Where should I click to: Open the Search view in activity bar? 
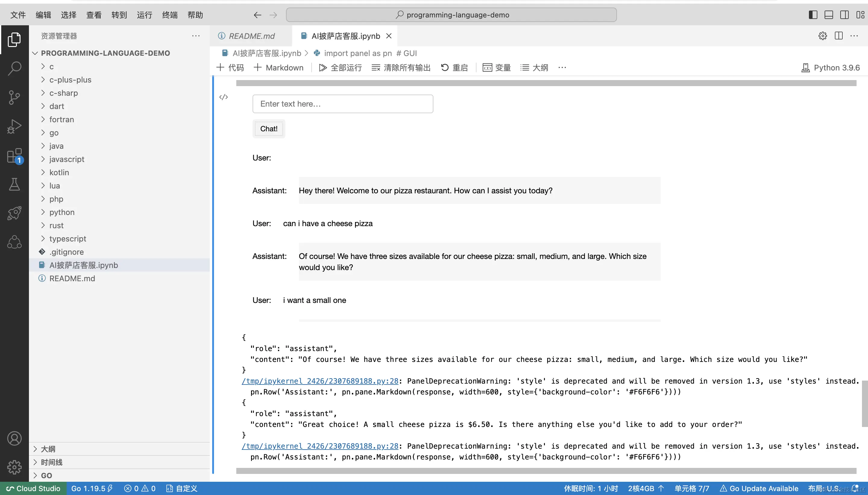[x=14, y=68]
